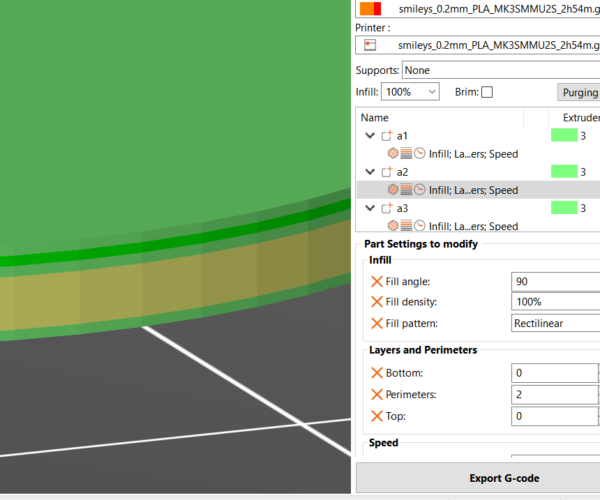Enable the Brim checkbox
The image size is (600, 500).
click(487, 92)
